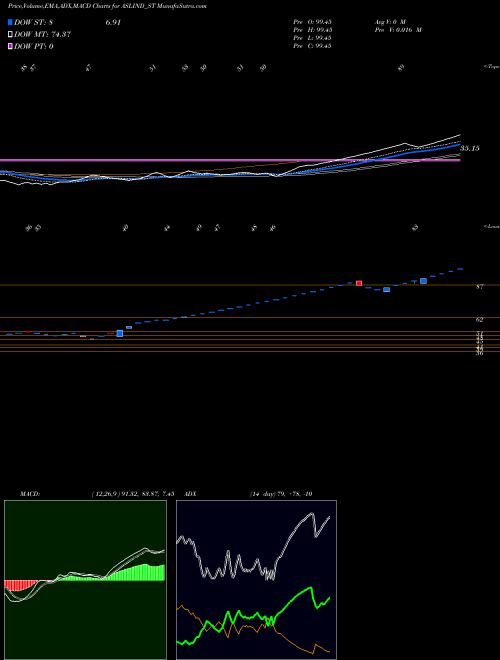Click the 62 price level label
The height and width of the screenshot is (660, 500).
[x=479, y=320]
